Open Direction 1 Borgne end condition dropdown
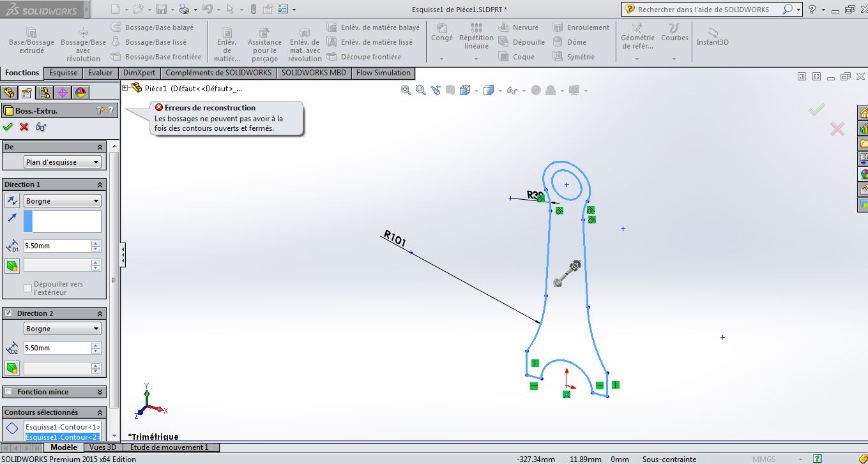Screen dimensions: 868x464 [62, 201]
